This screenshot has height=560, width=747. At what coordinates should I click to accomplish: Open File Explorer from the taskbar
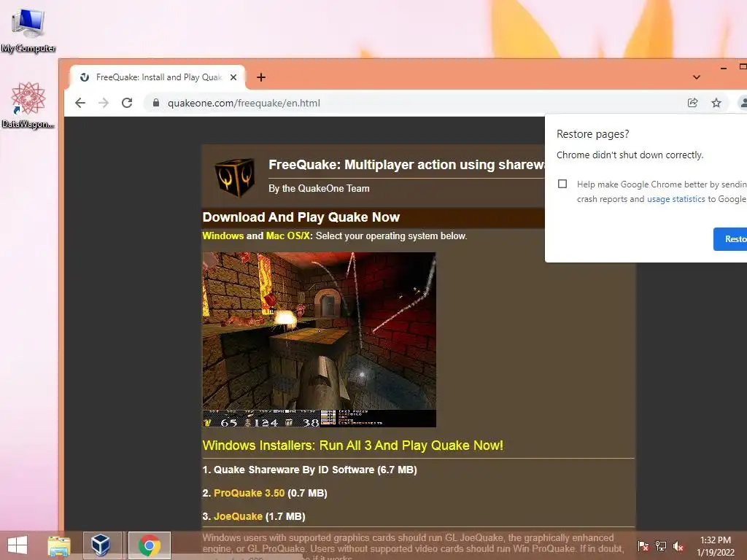point(59,545)
